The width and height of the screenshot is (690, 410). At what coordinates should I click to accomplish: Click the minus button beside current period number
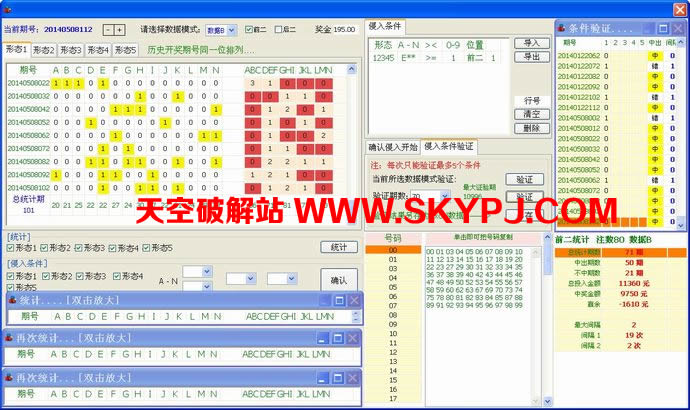tap(108, 30)
